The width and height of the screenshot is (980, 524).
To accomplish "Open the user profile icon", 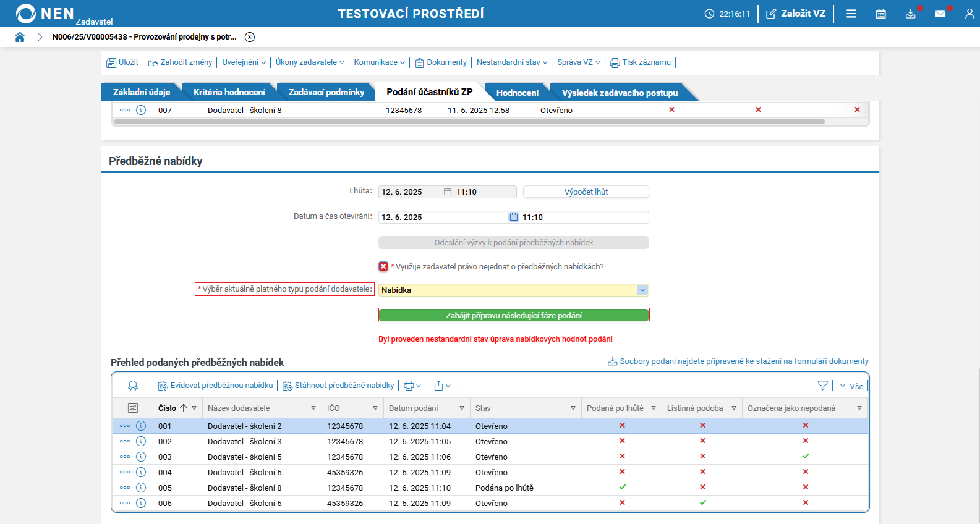I will 969,14.
